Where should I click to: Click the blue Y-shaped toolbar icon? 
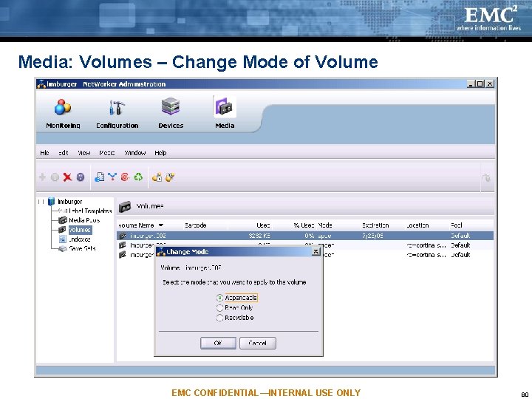[112, 177]
